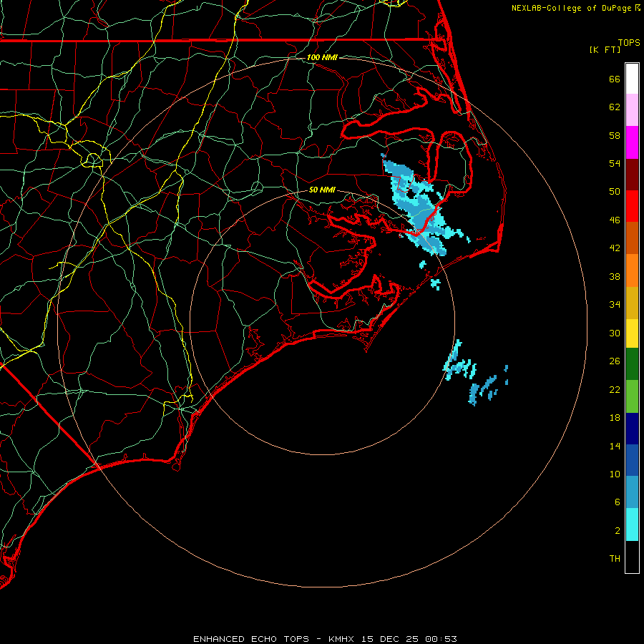Image resolution: width=644 pixels, height=644 pixels.
Task: Click the '14' legend value label
Action: pos(615,446)
